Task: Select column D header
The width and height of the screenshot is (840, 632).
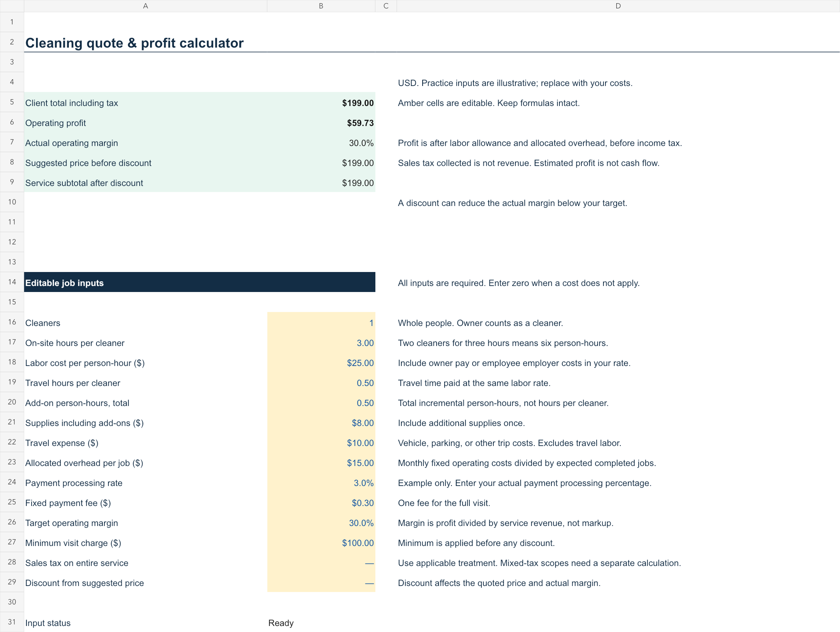Action: (x=618, y=6)
